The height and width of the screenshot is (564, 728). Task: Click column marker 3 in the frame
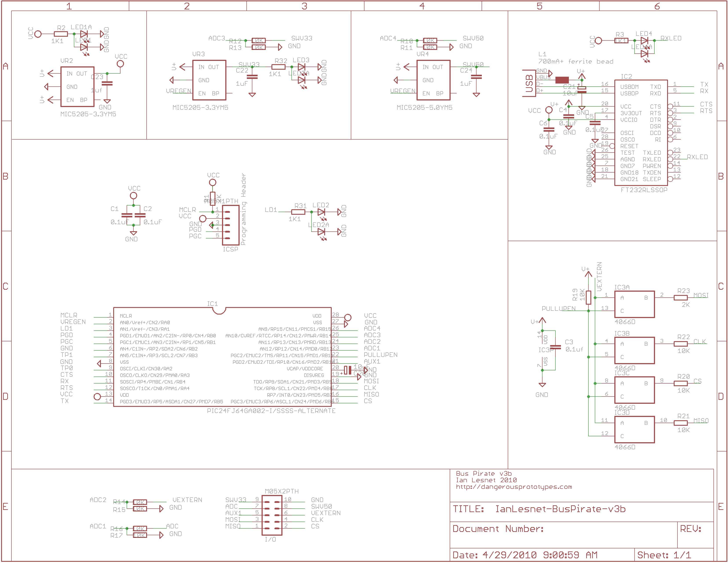pyautogui.click(x=304, y=6)
